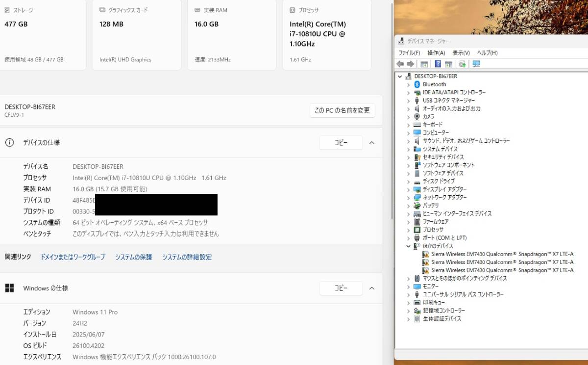This screenshot has height=365, width=588.
Task: Select ソフトウェア コンポーネント
Action: coord(448,165)
